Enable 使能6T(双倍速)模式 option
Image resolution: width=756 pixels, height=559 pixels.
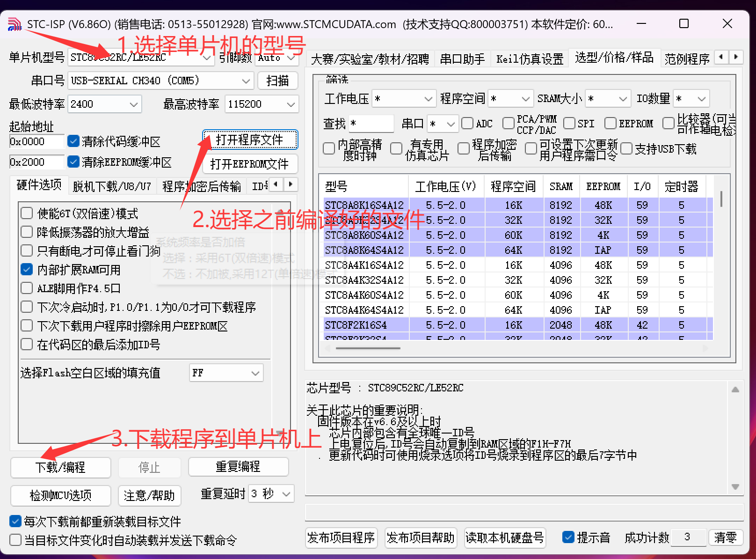(x=27, y=213)
